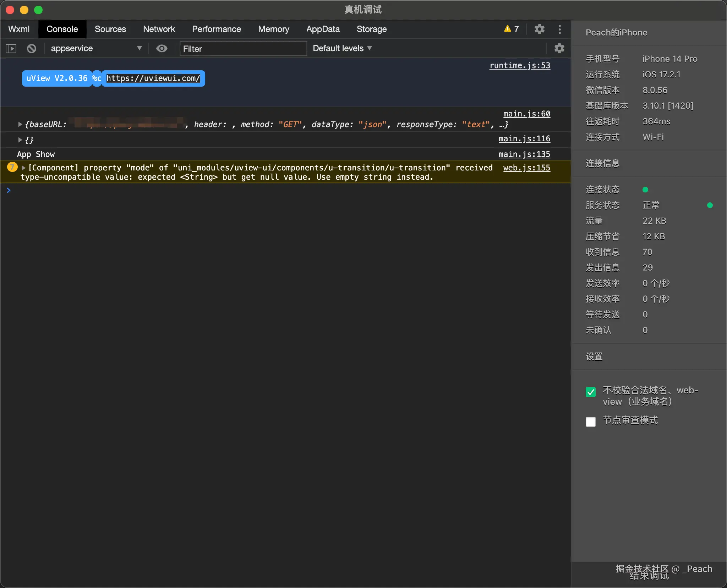
Task: Open the three-dot more options menu
Action: pos(560,29)
